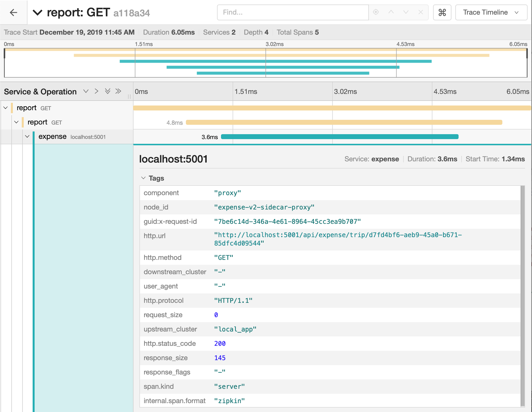Click the collapse-one-level chevron icon
Screen dimensions: 532x412
(x=86, y=91)
